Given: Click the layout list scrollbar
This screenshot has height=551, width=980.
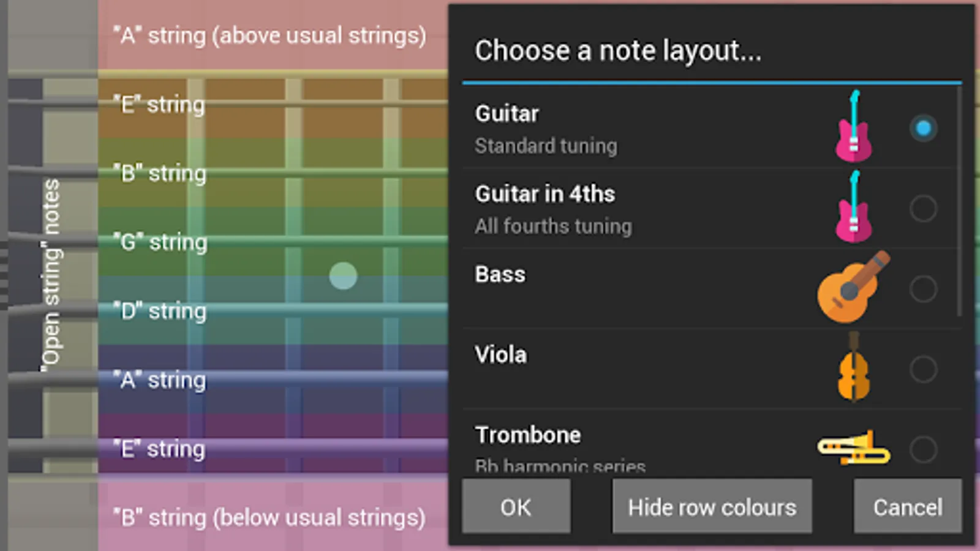Looking at the screenshot, I should tap(959, 202).
